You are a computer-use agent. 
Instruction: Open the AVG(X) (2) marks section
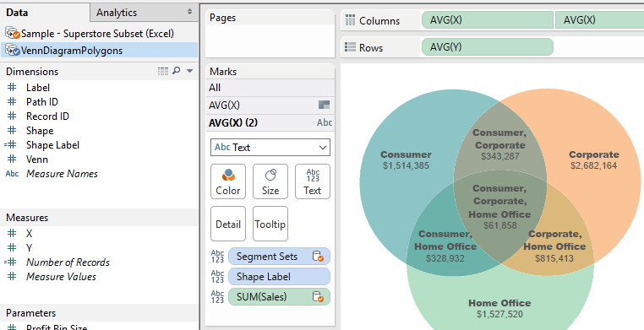coord(270,122)
